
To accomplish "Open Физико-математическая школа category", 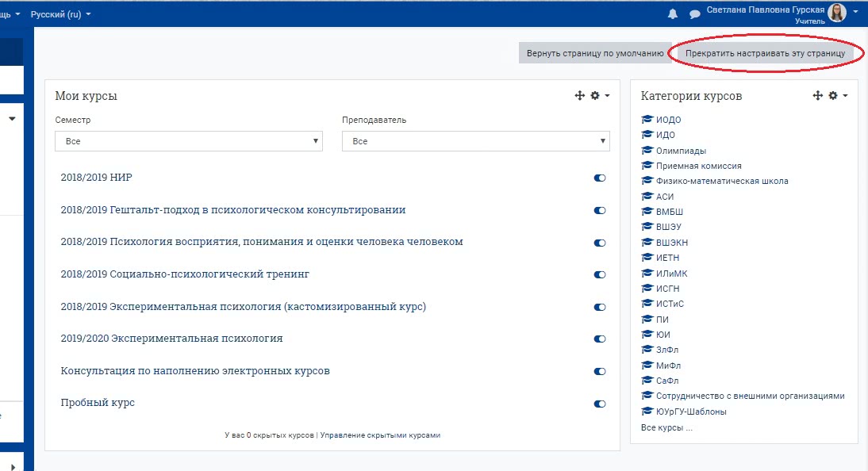I will (721, 182).
